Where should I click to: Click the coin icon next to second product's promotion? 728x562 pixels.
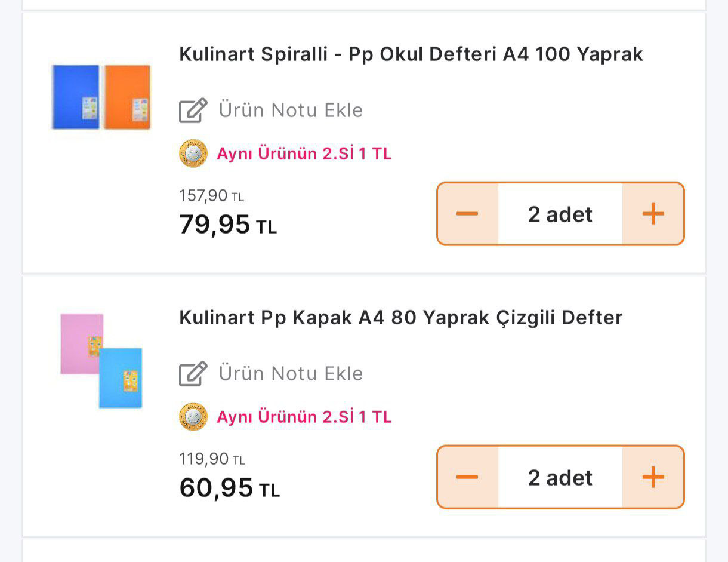[x=193, y=417]
